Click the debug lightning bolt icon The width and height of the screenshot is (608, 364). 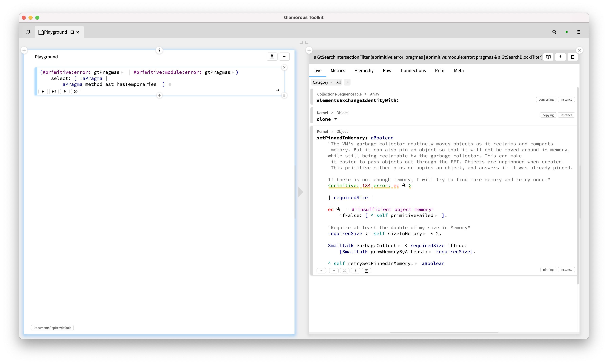pos(65,91)
